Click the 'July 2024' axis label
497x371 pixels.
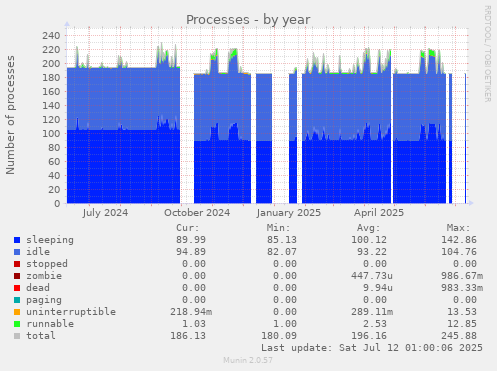click(105, 213)
